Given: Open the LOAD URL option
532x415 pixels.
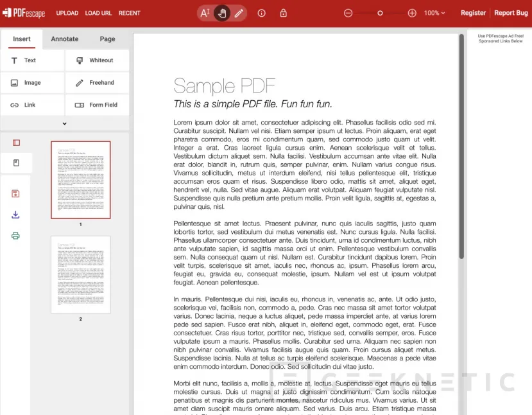Looking at the screenshot, I should pyautogui.click(x=98, y=13).
